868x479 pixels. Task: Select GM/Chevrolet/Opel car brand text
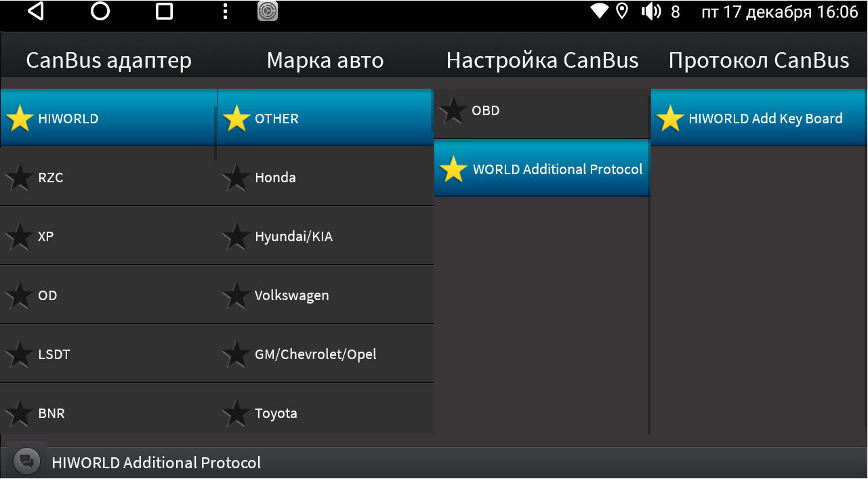click(316, 354)
